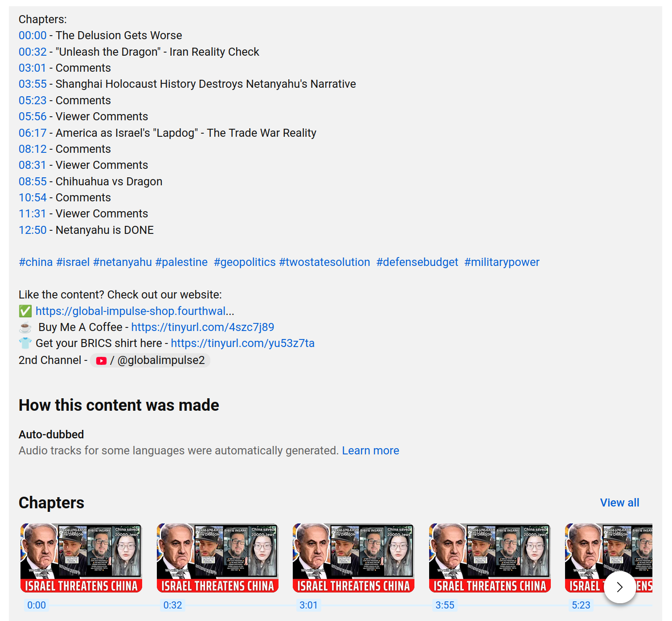Select the chapter thumbnail labeled 0:32
Screen dimensions: 672x621
click(217, 558)
